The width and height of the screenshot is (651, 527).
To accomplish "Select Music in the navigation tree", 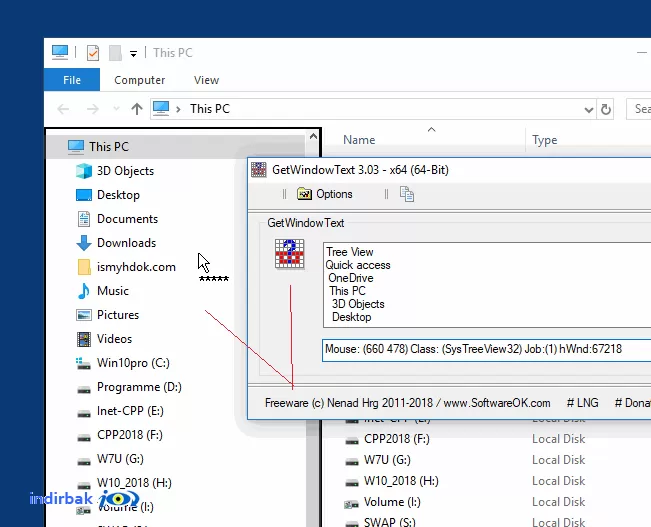I will click(113, 291).
